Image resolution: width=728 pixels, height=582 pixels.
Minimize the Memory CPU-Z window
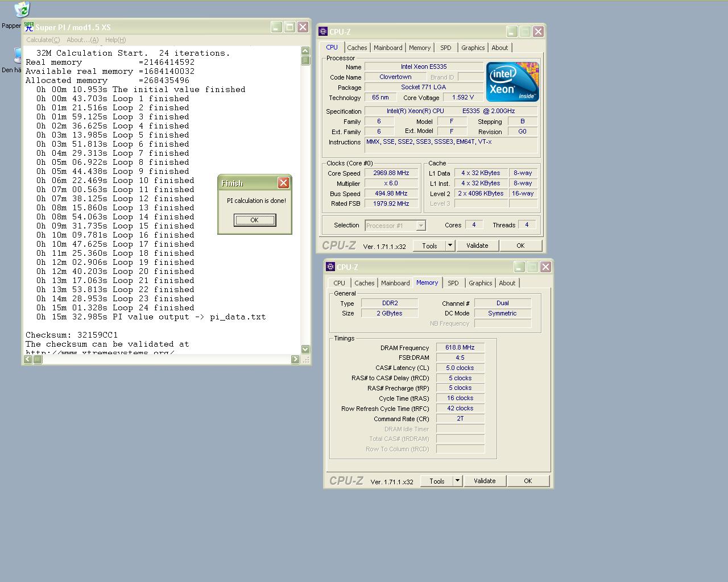click(519, 267)
